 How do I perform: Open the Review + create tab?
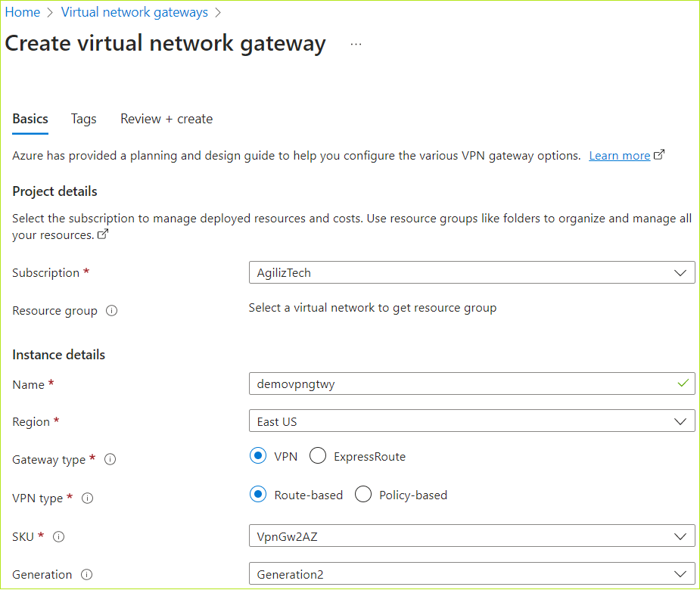pyautogui.click(x=166, y=119)
